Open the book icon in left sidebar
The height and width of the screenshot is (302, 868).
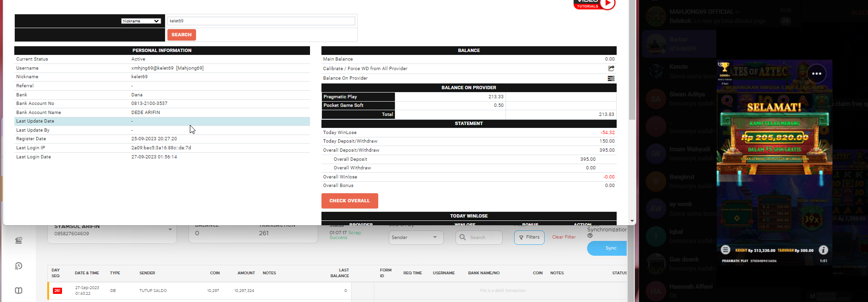[x=19, y=291]
